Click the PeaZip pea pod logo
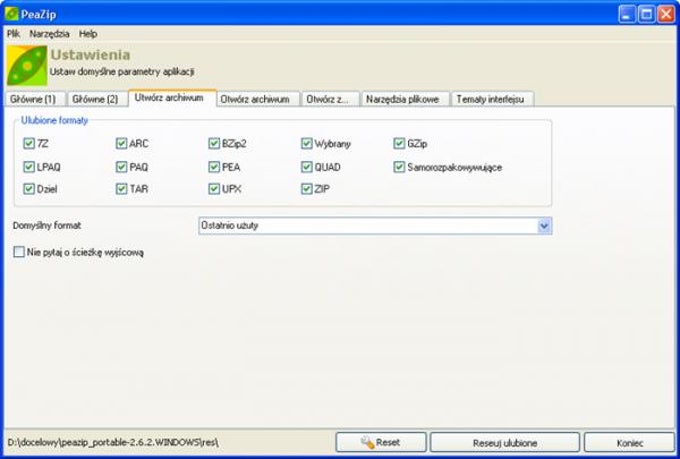The height and width of the screenshot is (459, 680). point(27,66)
